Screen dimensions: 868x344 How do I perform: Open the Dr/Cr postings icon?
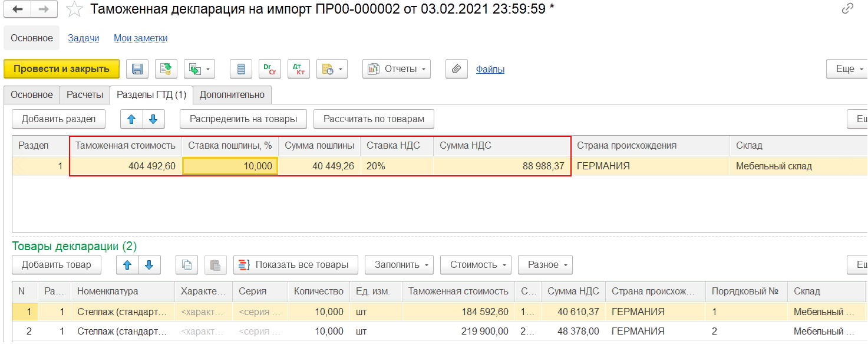[270, 69]
